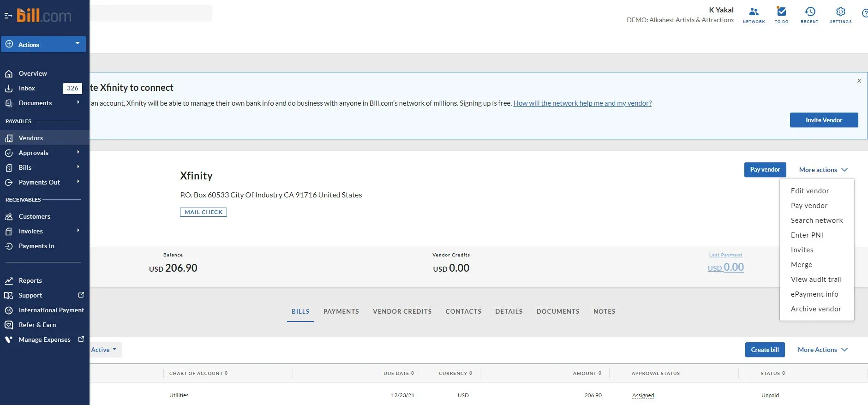868x405 pixels.
Task: Go to Overview home icon
Action: point(9,74)
